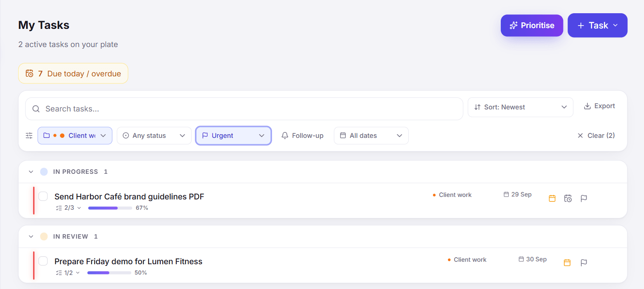Click the Export button
The height and width of the screenshot is (289, 644).
pos(599,106)
